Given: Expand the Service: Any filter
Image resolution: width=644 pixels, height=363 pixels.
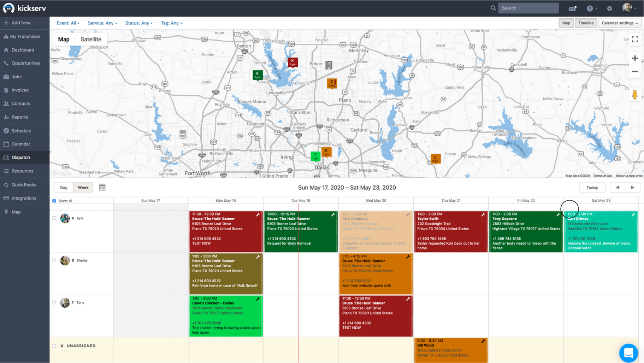Looking at the screenshot, I should [102, 23].
